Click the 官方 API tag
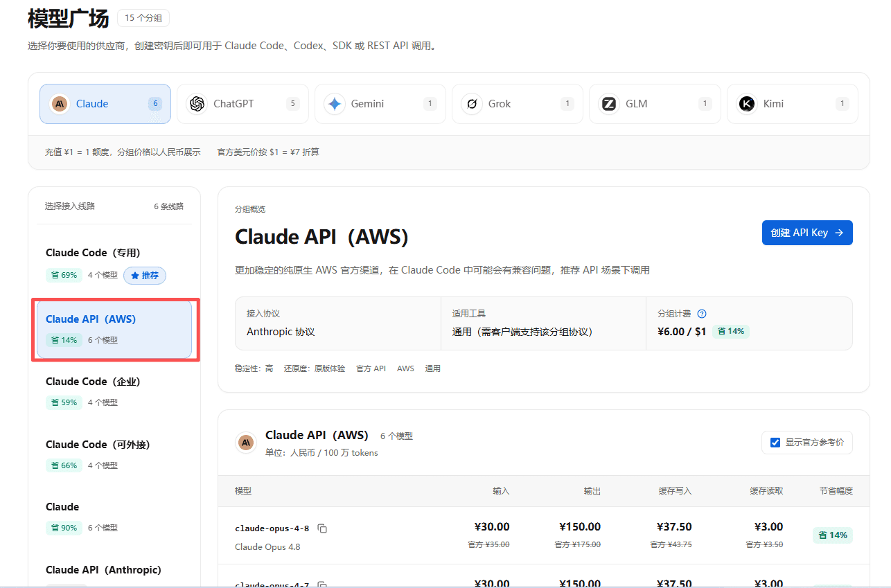This screenshot has height=588, width=891. 371,369
